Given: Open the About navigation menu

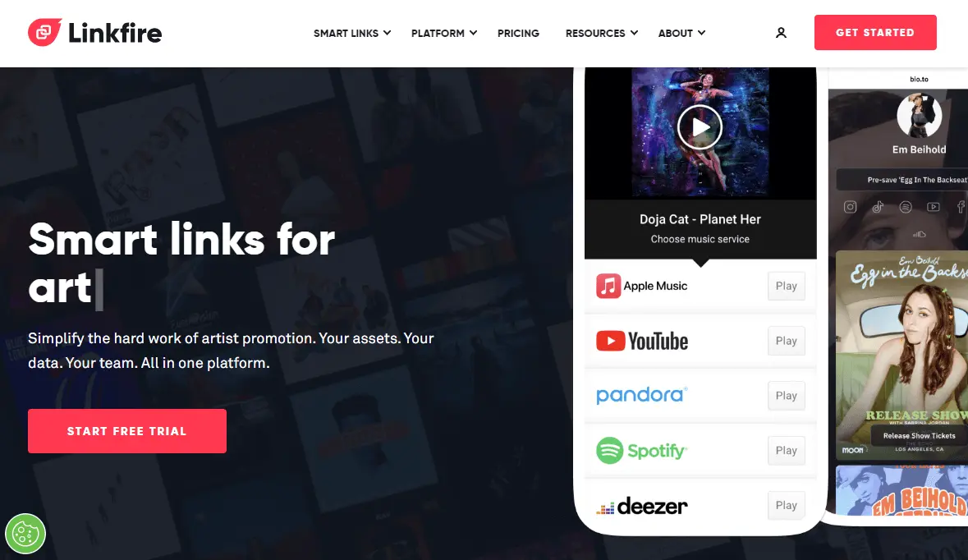Looking at the screenshot, I should (681, 33).
